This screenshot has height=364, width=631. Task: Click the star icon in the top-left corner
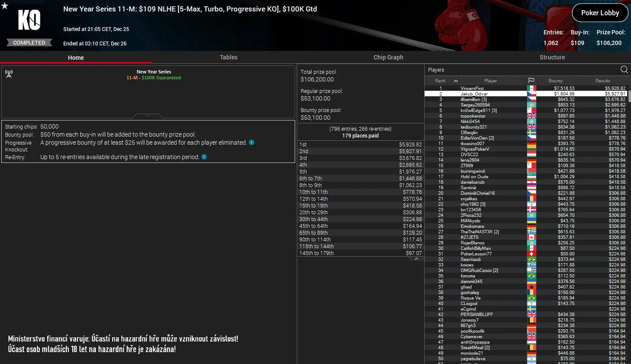5,5
